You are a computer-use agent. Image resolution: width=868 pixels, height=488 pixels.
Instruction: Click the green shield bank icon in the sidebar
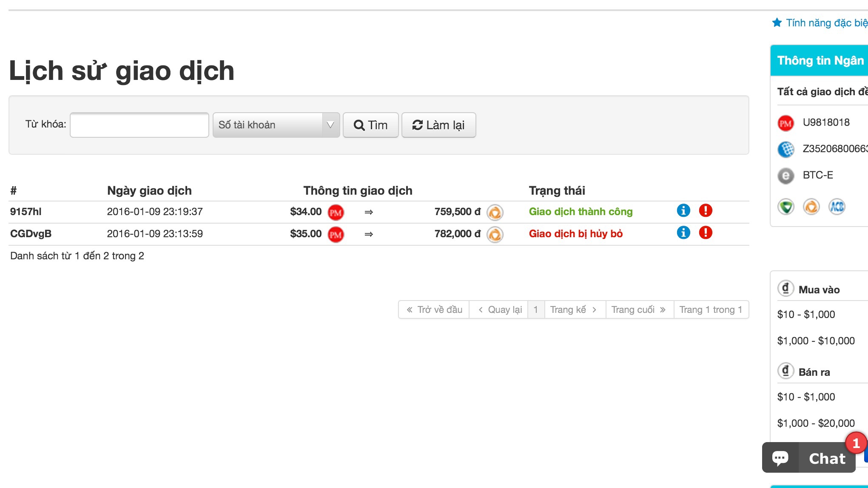click(x=785, y=207)
